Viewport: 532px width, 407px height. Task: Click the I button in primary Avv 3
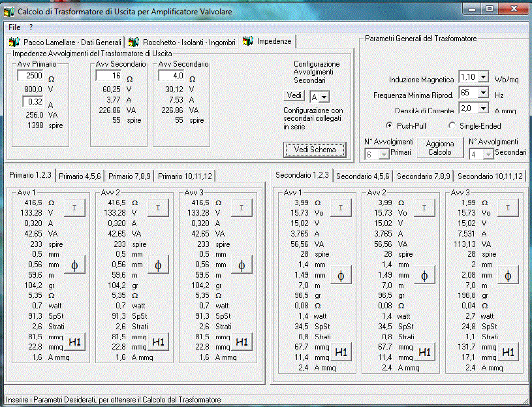pos(242,208)
